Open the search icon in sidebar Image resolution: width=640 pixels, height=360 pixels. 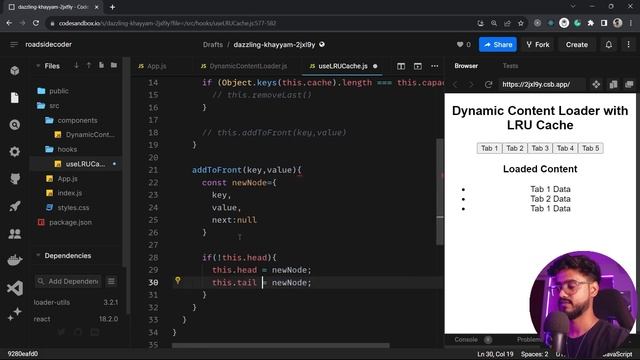pyautogui.click(x=15, y=124)
